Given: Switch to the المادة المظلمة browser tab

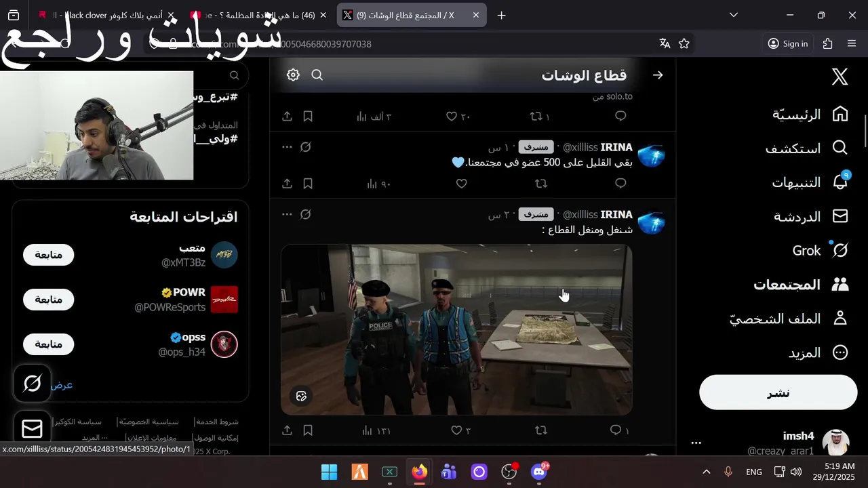Looking at the screenshot, I should click(x=259, y=15).
